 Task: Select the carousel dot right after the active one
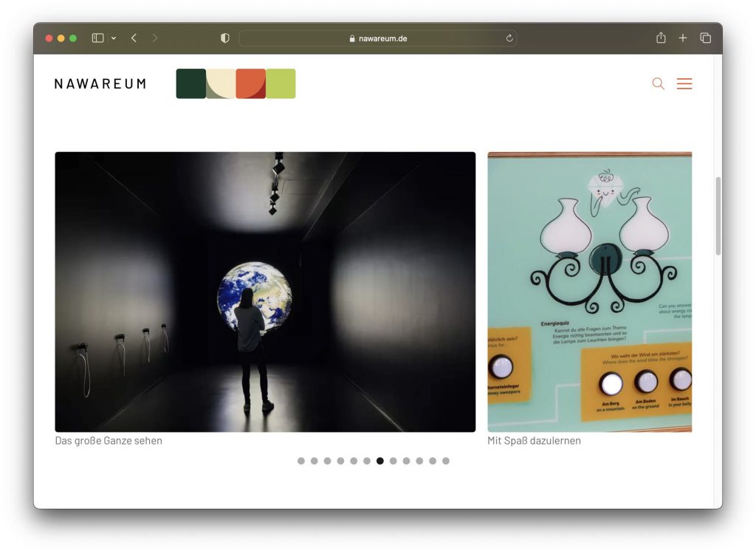click(x=394, y=461)
